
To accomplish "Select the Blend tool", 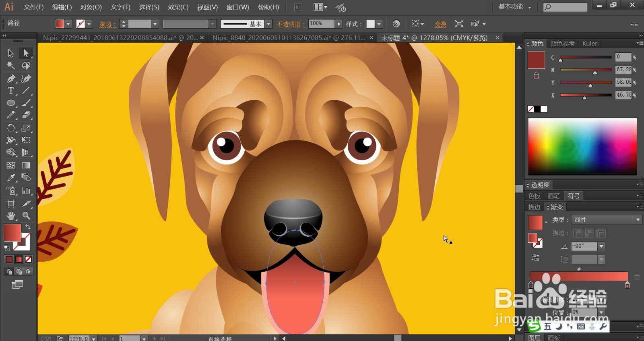I will (x=26, y=177).
